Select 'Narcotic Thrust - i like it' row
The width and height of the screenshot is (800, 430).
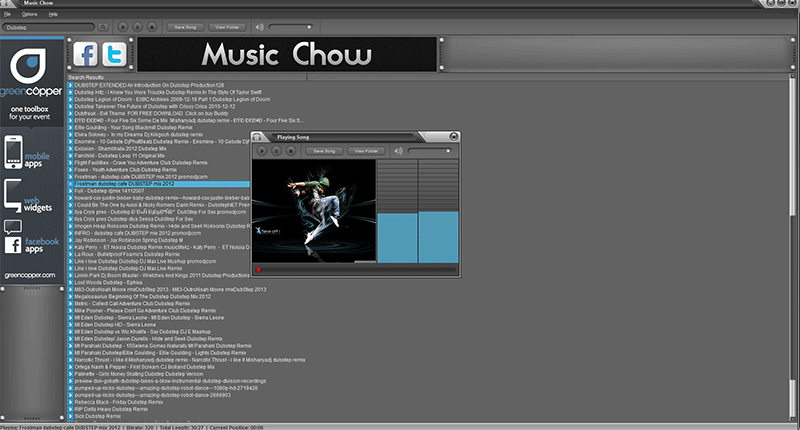click(190, 360)
